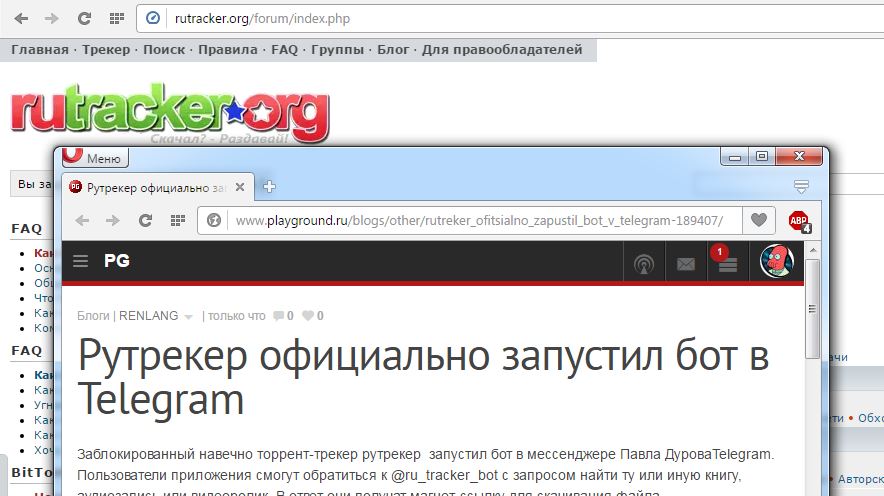Image resolution: width=884 pixels, height=496 pixels.
Task: Open Правила link on rutracker menu
Action: click(x=227, y=50)
